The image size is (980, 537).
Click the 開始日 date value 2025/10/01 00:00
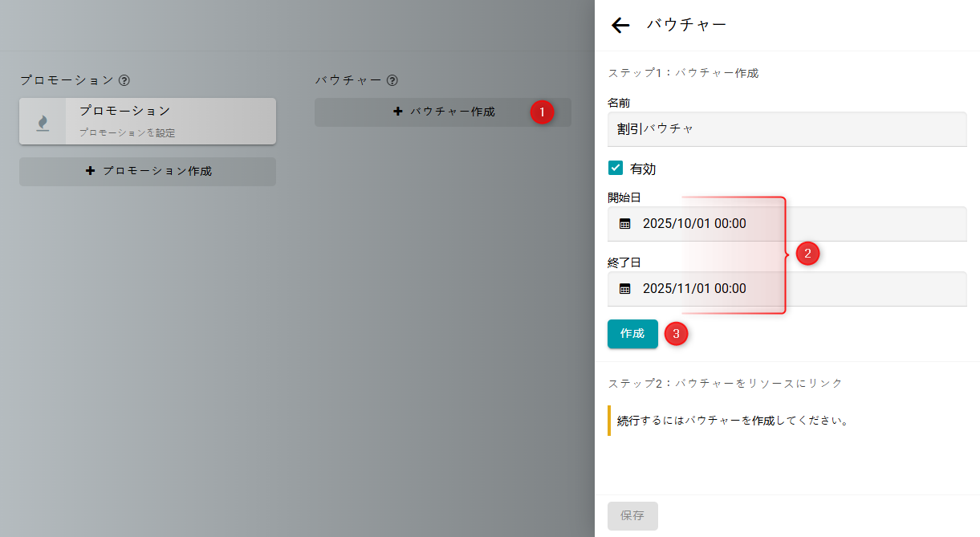(x=694, y=224)
